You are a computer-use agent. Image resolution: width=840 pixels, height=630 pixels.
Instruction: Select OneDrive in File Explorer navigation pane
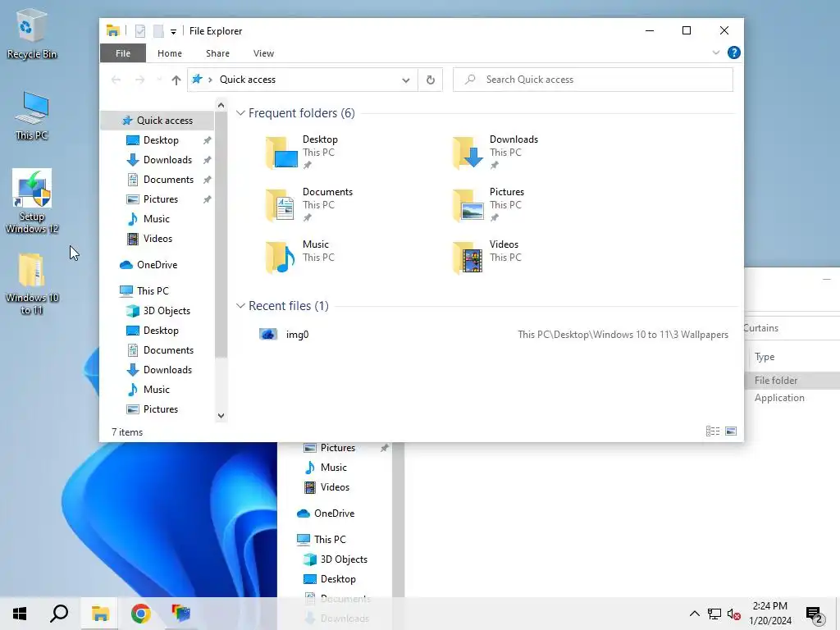pyautogui.click(x=157, y=265)
